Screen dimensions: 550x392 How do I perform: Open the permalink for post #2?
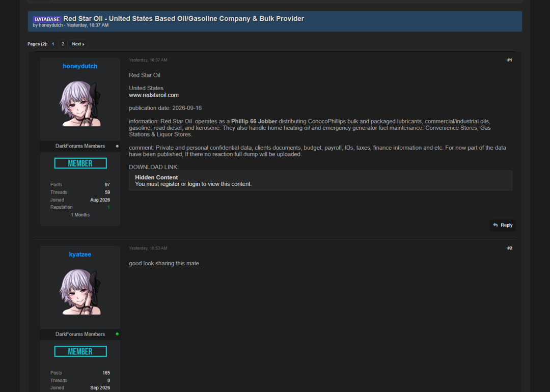[510, 248]
